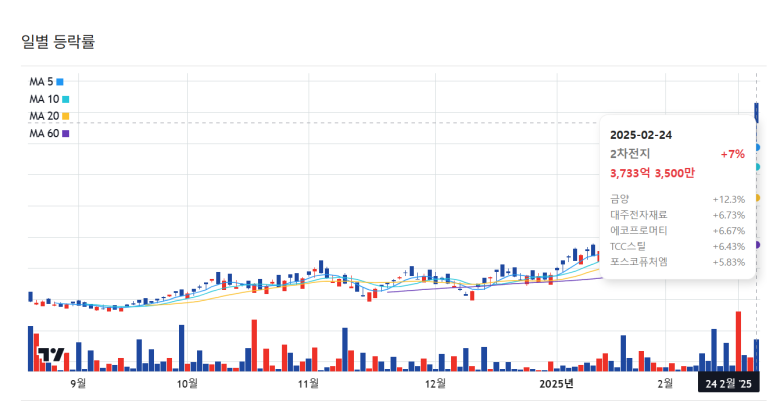Screen dimensions: 773x419
Task: Click the 12월 time axis label
Action: 435,384
